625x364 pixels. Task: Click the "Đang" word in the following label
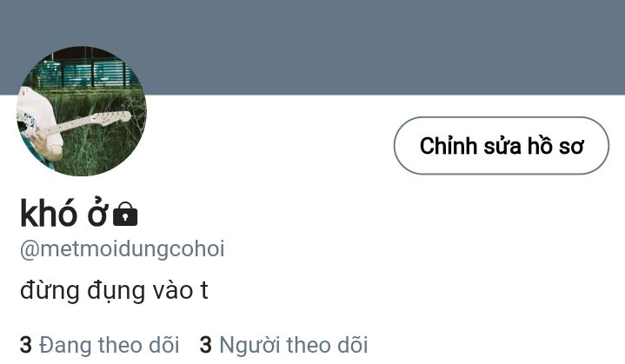coord(66,346)
